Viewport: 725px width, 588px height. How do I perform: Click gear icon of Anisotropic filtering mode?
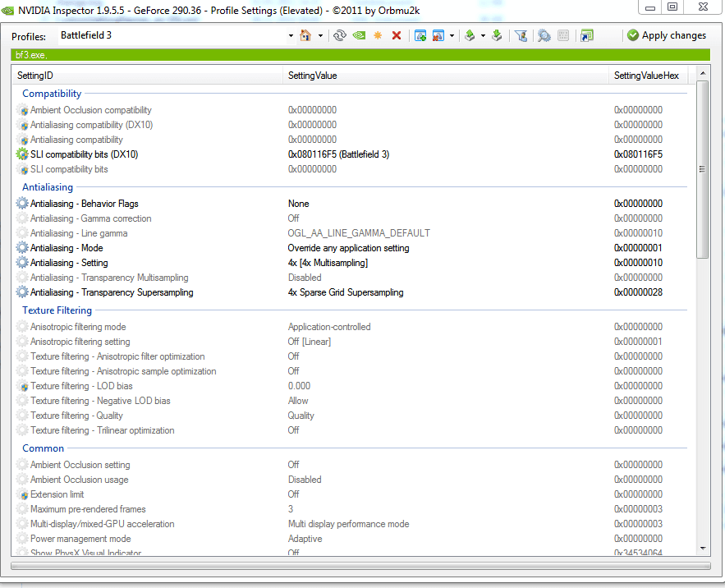coord(22,327)
